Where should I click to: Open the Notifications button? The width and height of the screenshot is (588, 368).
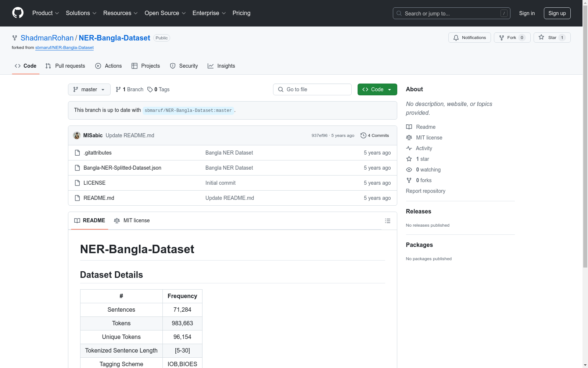(x=469, y=38)
